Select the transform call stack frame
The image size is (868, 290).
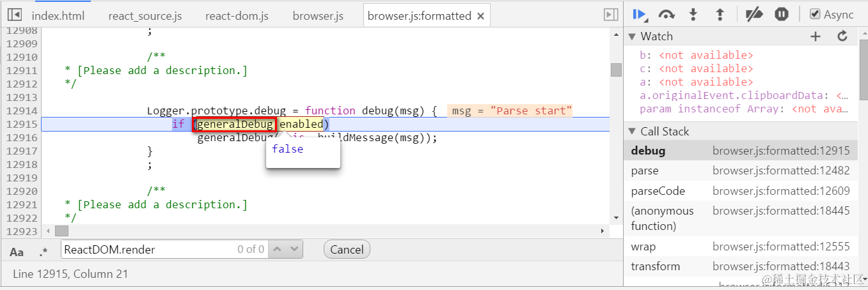coord(740,266)
